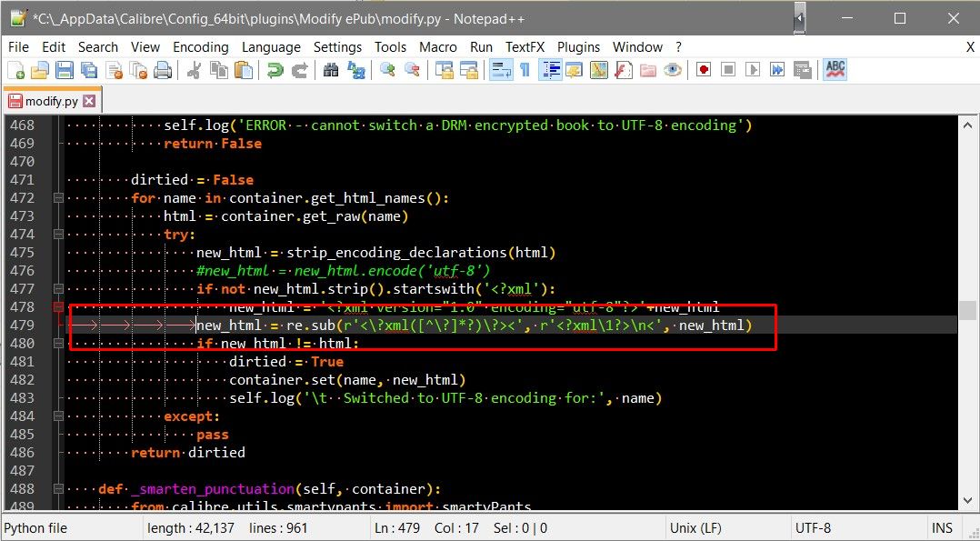
Task: Click the Save Recorded Macro icon
Action: [x=803, y=70]
